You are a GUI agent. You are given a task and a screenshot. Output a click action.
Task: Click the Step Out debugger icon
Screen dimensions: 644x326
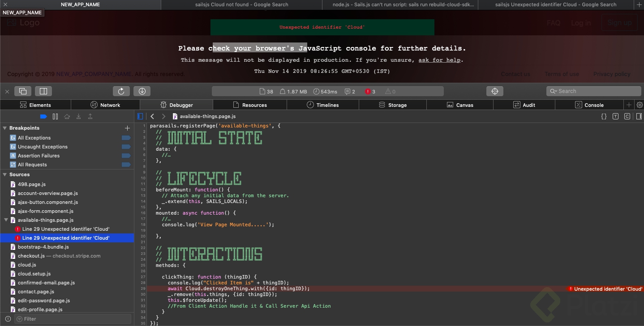point(90,116)
